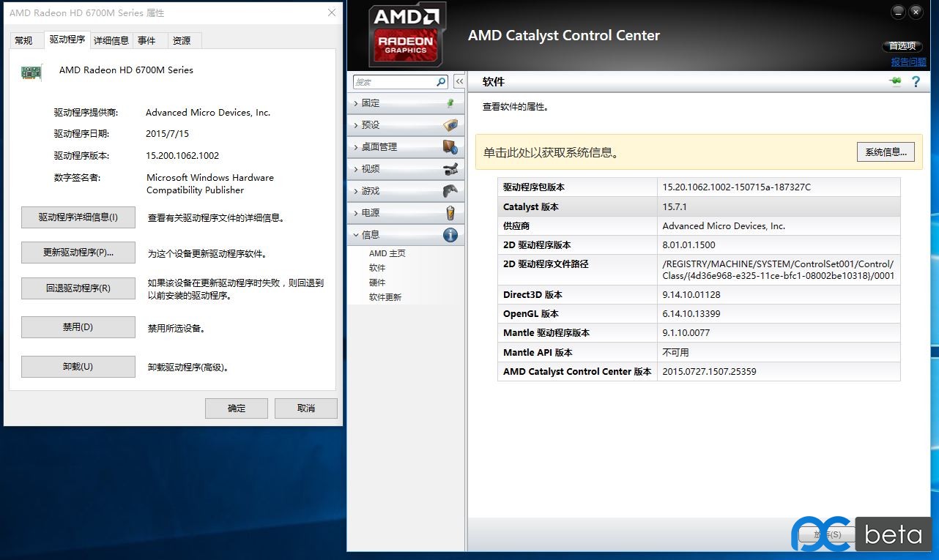
Task: Select 软件更新 under 信息
Action: [385, 297]
